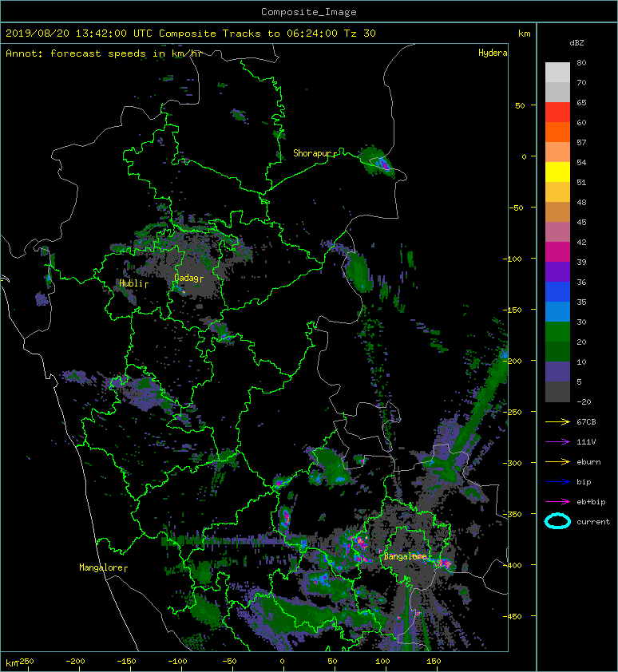
Task: Click the 150 distance axis tick label
Action: (x=434, y=662)
